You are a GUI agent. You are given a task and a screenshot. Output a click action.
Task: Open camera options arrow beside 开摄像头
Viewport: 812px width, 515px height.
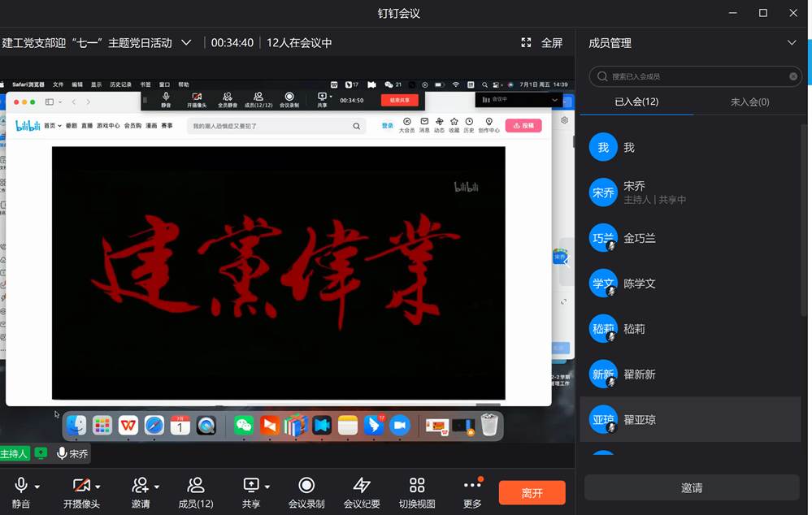[x=98, y=487]
